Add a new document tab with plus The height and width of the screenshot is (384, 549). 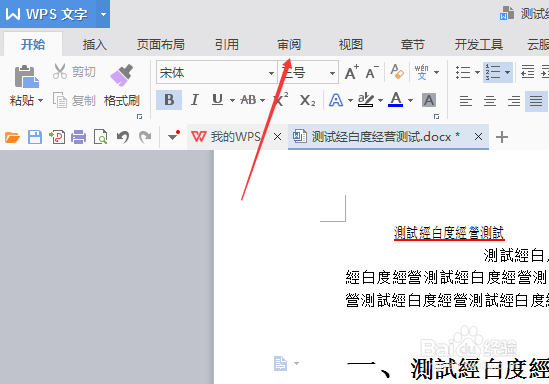(502, 137)
